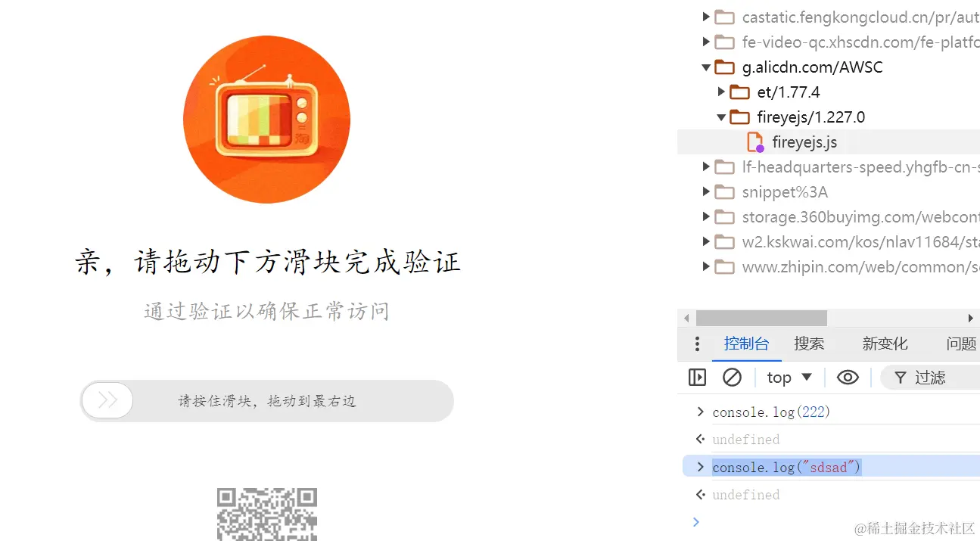
Task: Expand the et/1.77.4 folder arrow
Action: (721, 92)
